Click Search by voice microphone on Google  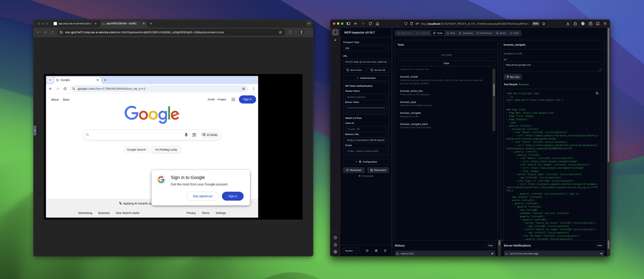(x=186, y=135)
